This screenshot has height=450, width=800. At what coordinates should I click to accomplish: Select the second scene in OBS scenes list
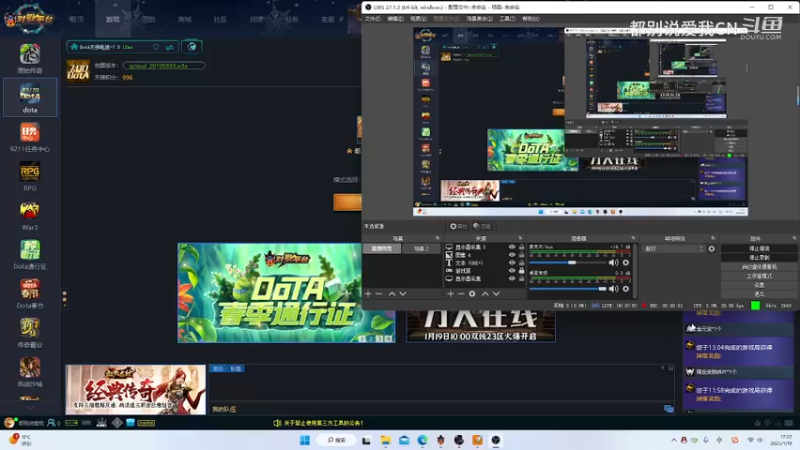coord(421,248)
